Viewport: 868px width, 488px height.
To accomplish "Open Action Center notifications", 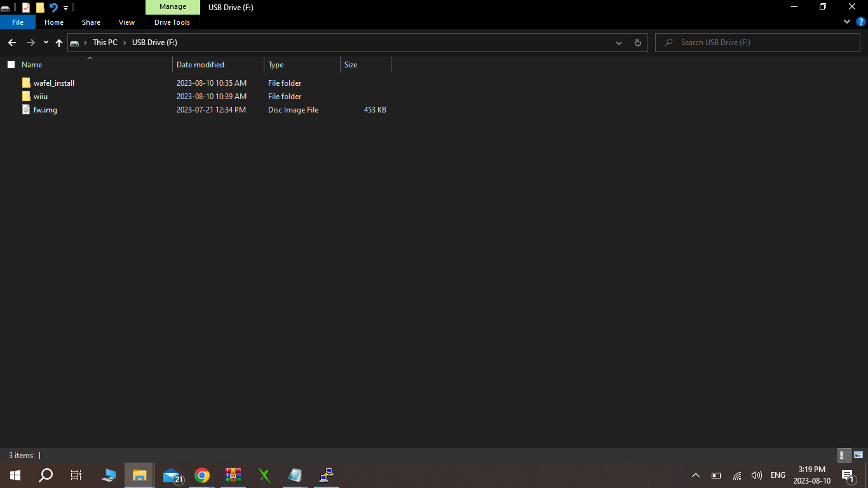I will [x=848, y=476].
